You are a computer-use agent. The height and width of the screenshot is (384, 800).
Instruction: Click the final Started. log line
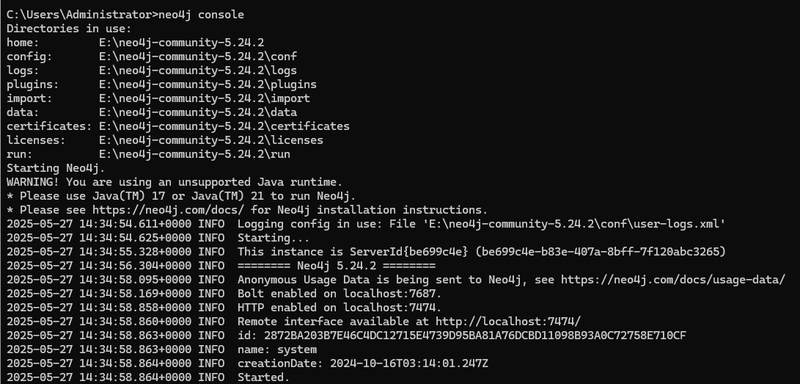(148, 377)
